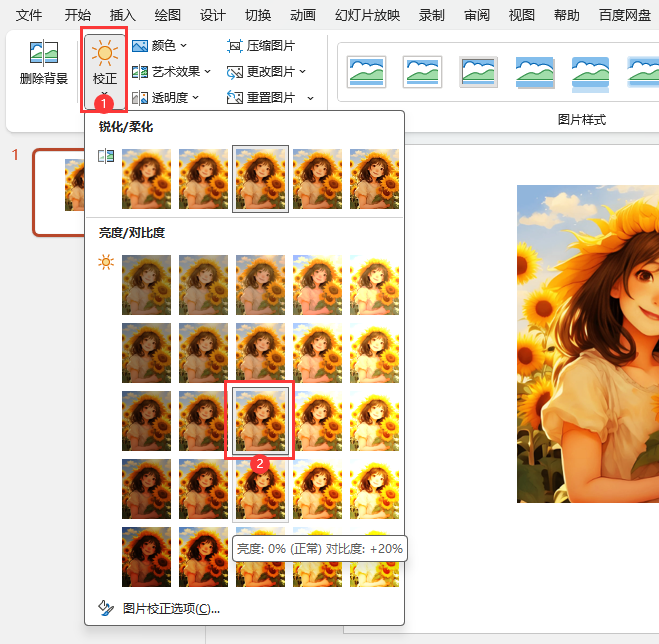Select the first sharpen/soften preset thumbnail
This screenshot has height=644, width=659.
(146, 179)
